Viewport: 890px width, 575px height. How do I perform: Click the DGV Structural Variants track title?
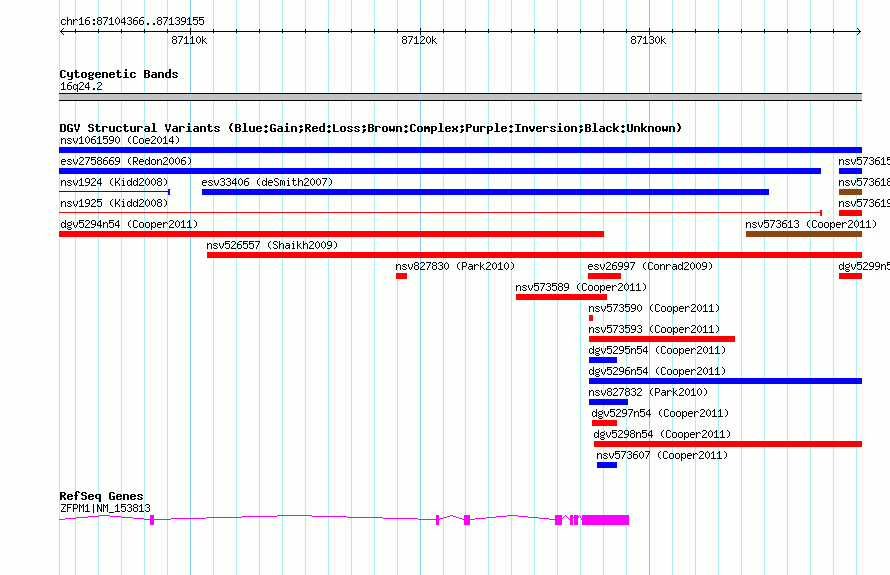click(370, 128)
